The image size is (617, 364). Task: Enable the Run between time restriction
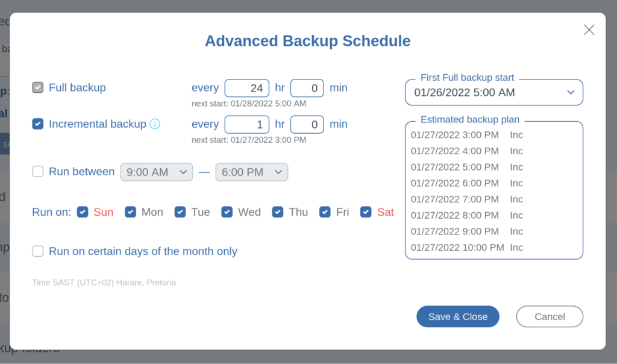(x=37, y=171)
